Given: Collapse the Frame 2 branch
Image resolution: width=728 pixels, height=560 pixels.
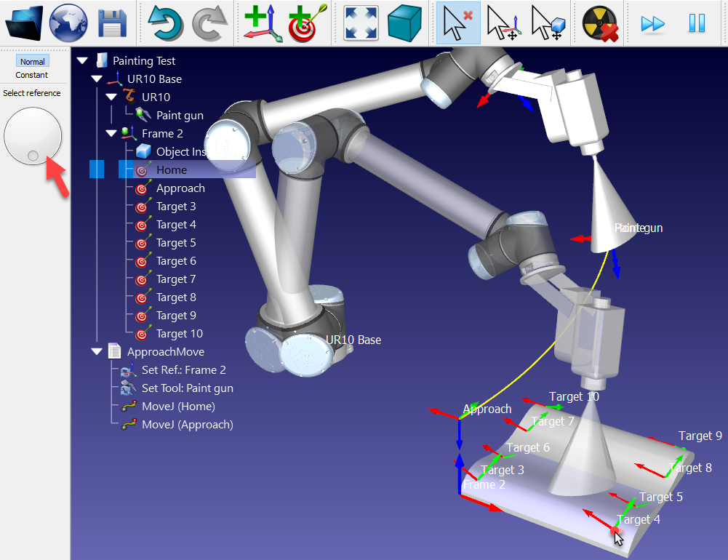Looking at the screenshot, I should click(111, 133).
